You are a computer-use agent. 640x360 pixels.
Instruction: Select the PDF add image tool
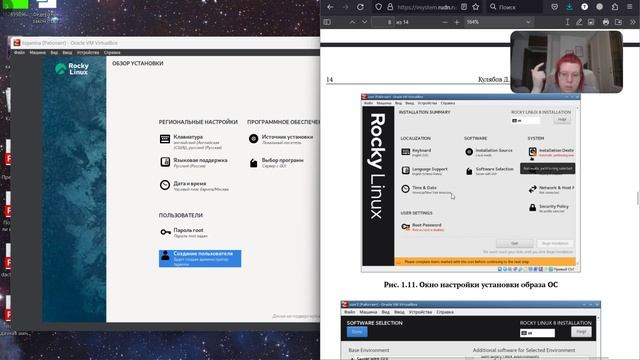pyautogui.click(x=591, y=22)
